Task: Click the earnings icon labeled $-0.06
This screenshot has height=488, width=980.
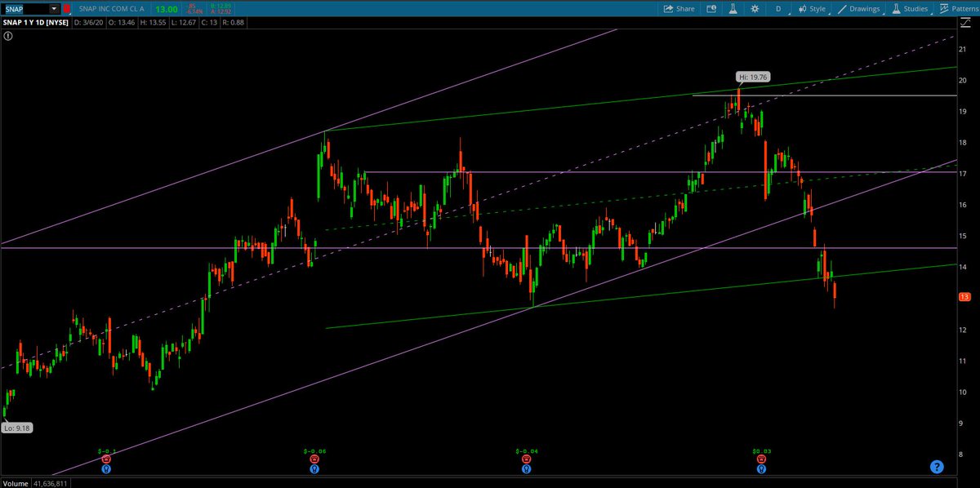Action: click(x=314, y=459)
